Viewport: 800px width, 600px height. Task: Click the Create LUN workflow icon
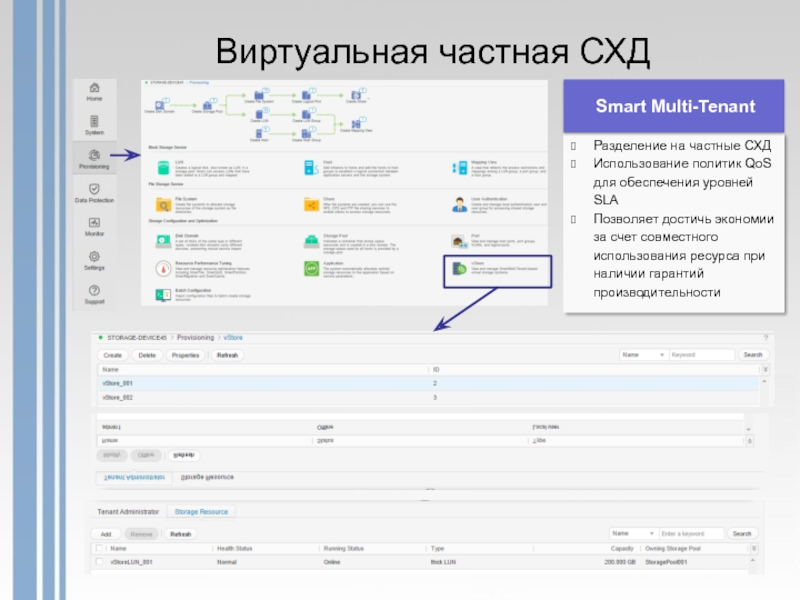[259, 114]
